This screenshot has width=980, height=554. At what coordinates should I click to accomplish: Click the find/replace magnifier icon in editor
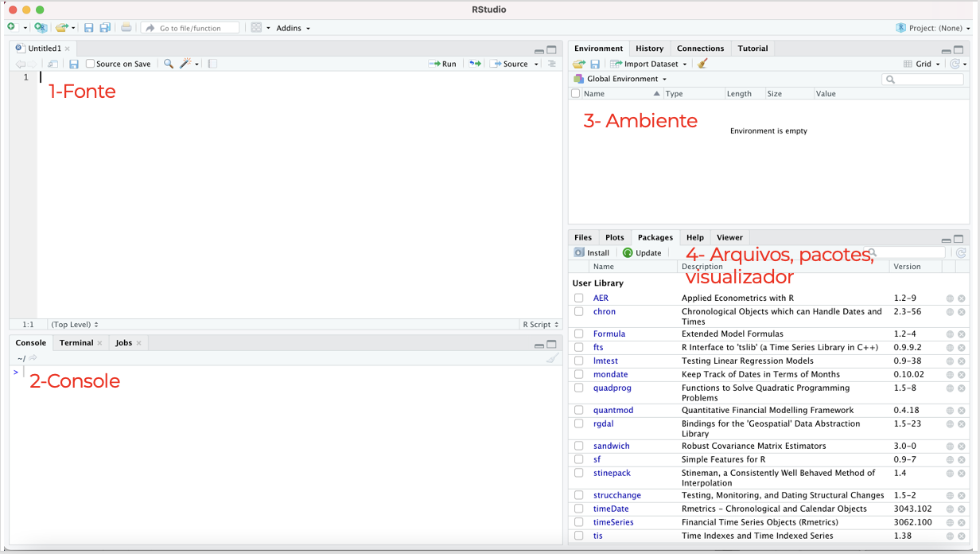[x=169, y=64]
